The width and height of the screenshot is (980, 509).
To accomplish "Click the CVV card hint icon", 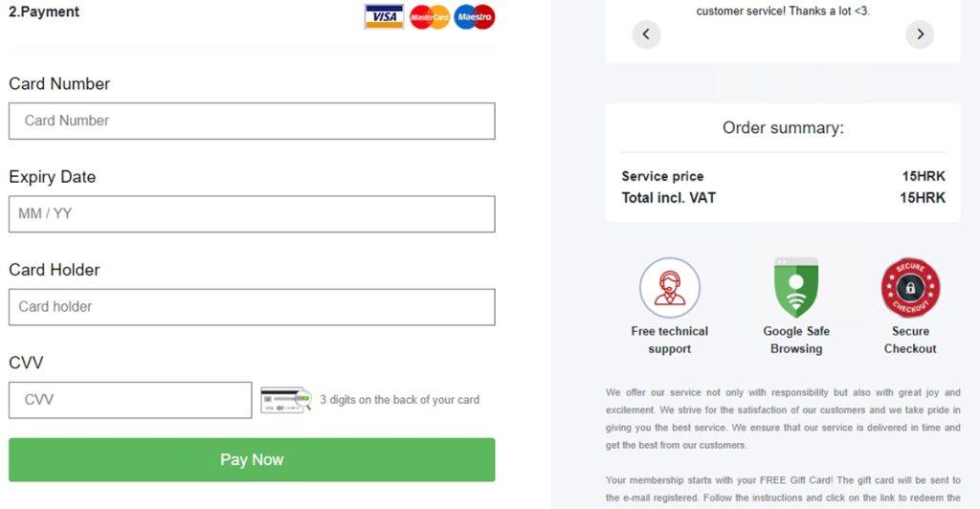I will [286, 400].
